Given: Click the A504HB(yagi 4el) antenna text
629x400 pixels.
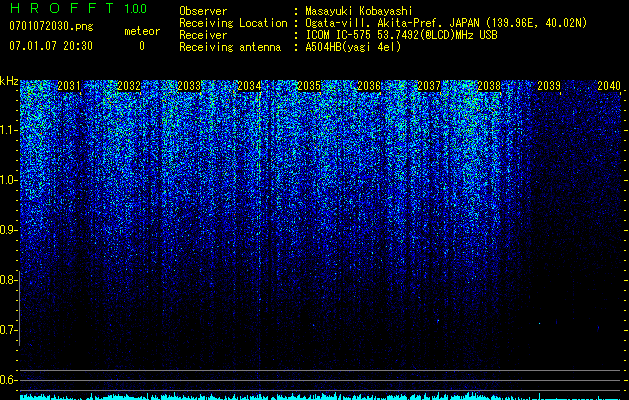Looking at the screenshot, I should pos(353,47).
